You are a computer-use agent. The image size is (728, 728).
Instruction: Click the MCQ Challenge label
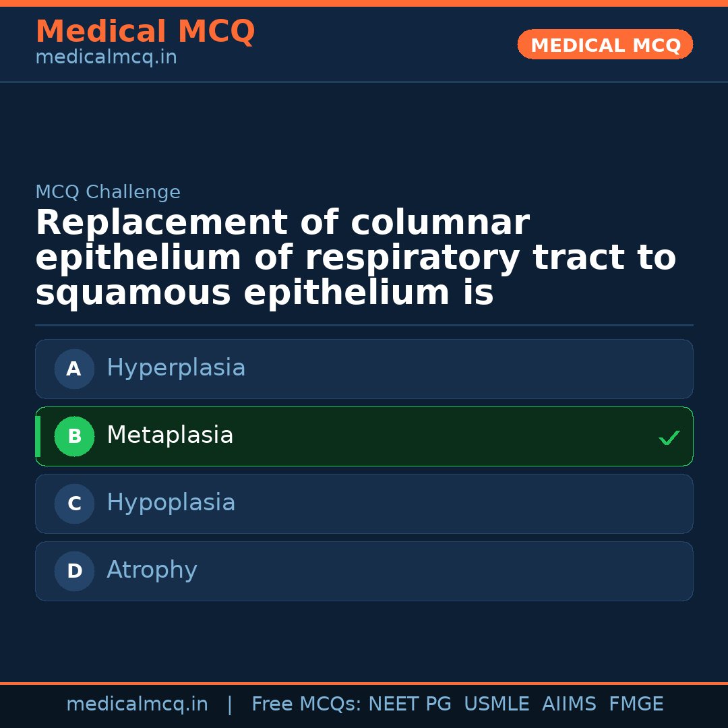click(108, 192)
